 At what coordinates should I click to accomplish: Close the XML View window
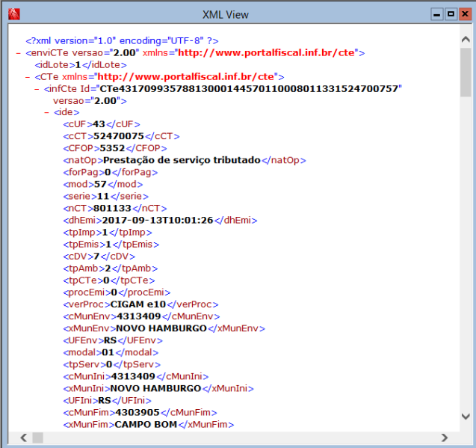[465, 14]
